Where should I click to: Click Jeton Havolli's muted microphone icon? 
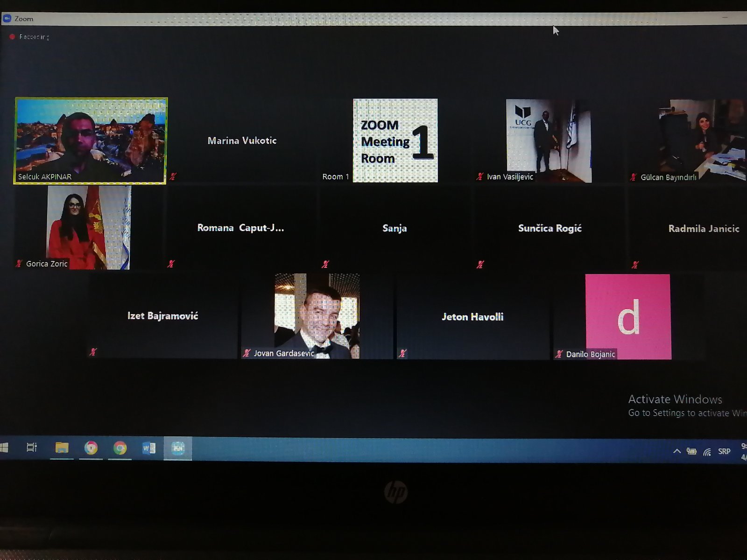point(402,354)
